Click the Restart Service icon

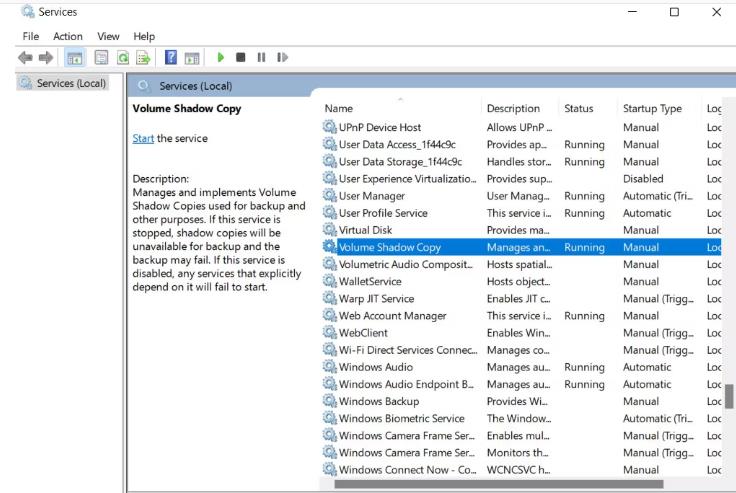pos(282,57)
